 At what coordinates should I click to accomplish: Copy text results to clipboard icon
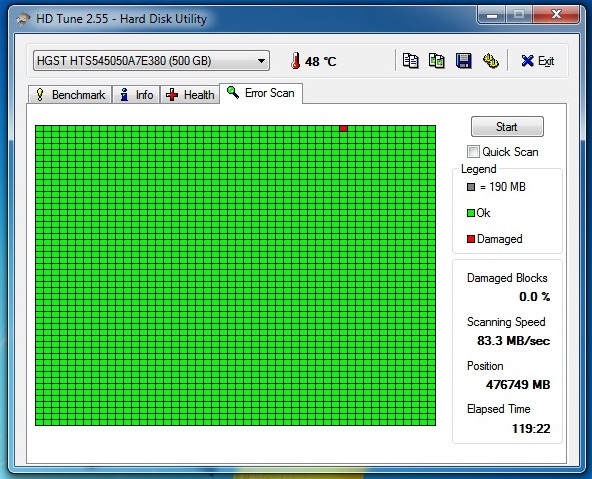(410, 61)
